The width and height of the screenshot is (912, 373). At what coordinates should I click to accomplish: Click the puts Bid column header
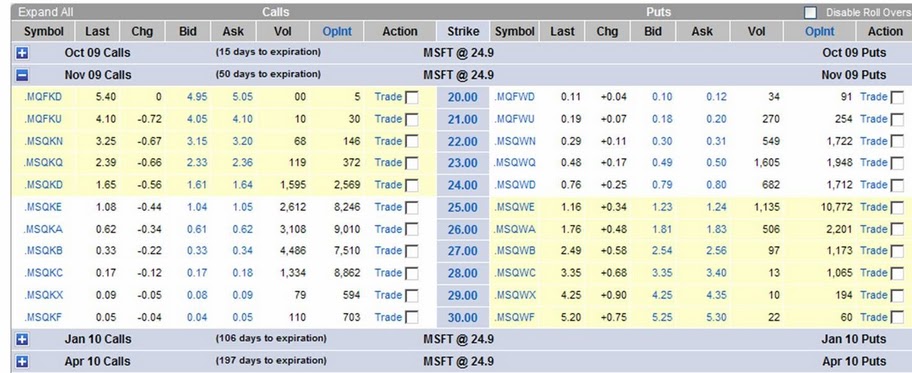653,31
